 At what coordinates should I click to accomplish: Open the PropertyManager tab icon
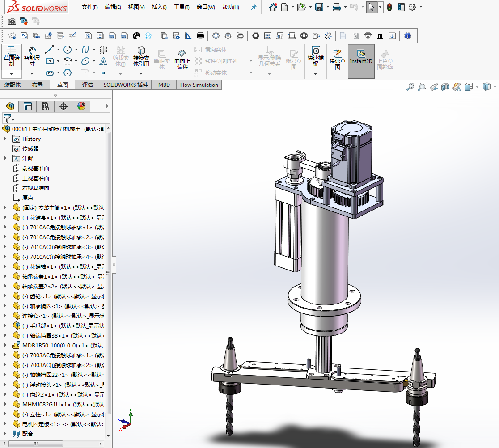[x=28, y=106]
